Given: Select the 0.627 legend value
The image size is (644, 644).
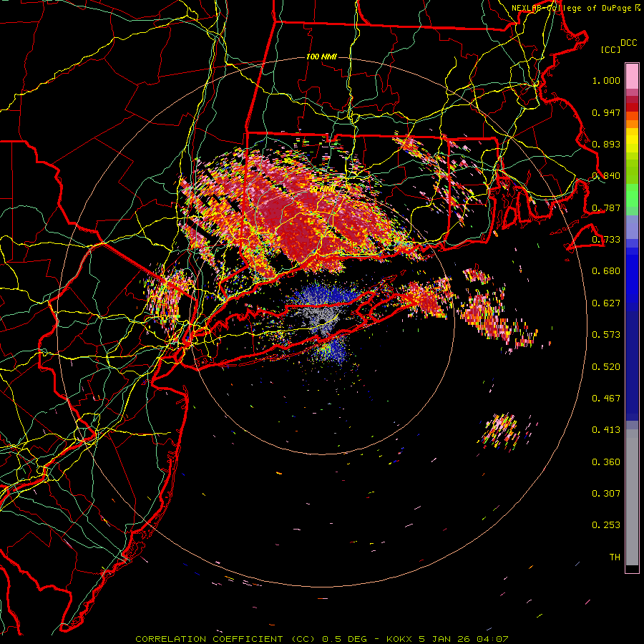Looking at the screenshot, I should [606, 303].
